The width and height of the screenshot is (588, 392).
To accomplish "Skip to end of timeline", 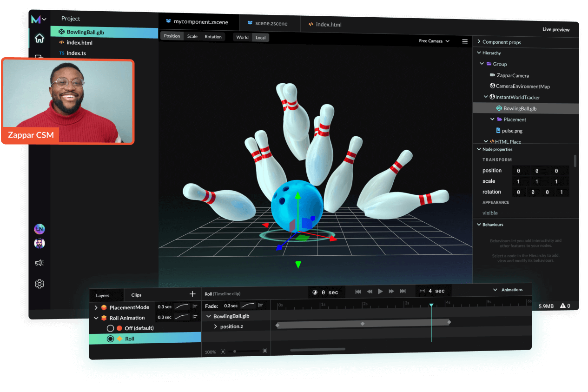I will 403,291.
